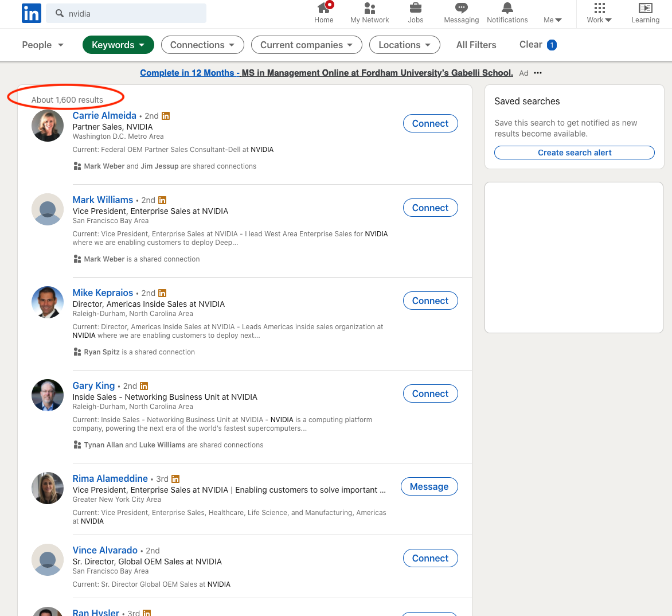Viewport: 672px width, 616px height.
Task: Expand the Connections filter dropdown
Action: pos(202,45)
